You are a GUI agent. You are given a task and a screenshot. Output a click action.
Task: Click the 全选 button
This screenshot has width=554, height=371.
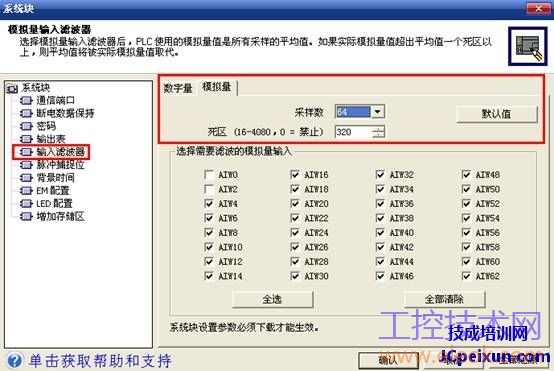click(x=272, y=300)
